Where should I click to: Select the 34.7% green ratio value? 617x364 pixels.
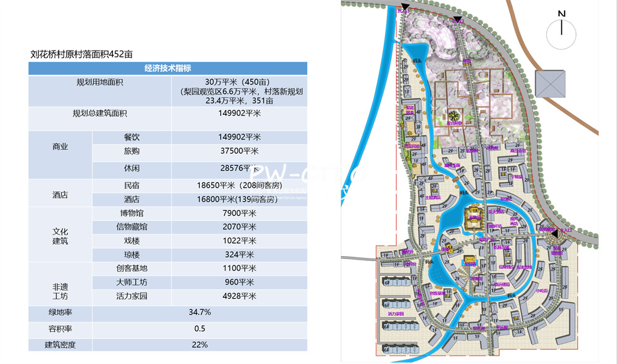coord(199,312)
